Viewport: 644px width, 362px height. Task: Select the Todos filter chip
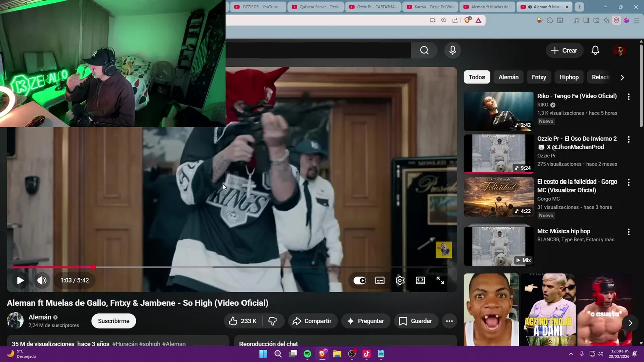click(477, 77)
